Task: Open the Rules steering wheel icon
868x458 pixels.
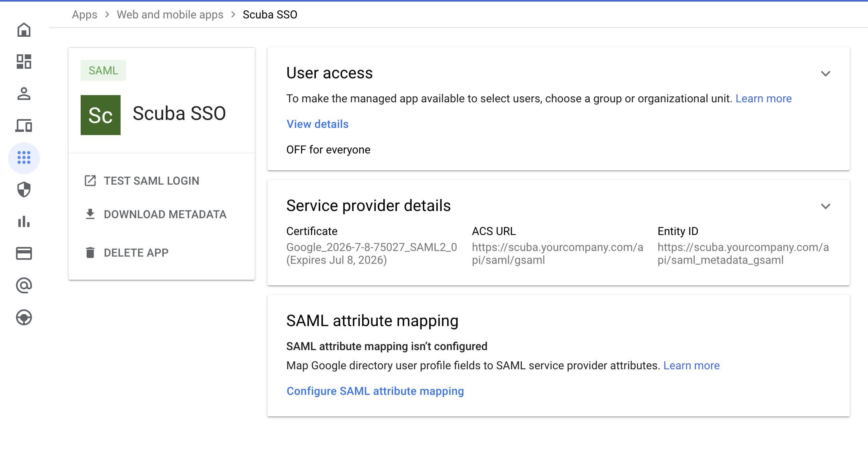Action: (24, 317)
